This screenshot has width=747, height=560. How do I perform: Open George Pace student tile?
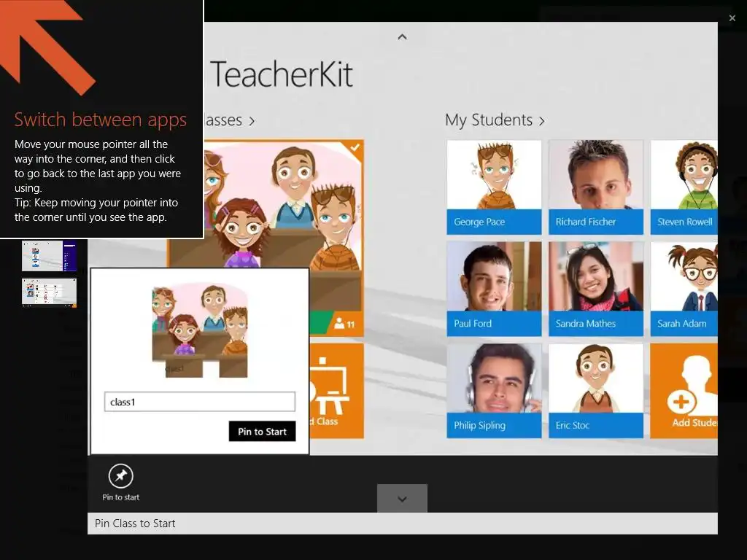pos(494,187)
